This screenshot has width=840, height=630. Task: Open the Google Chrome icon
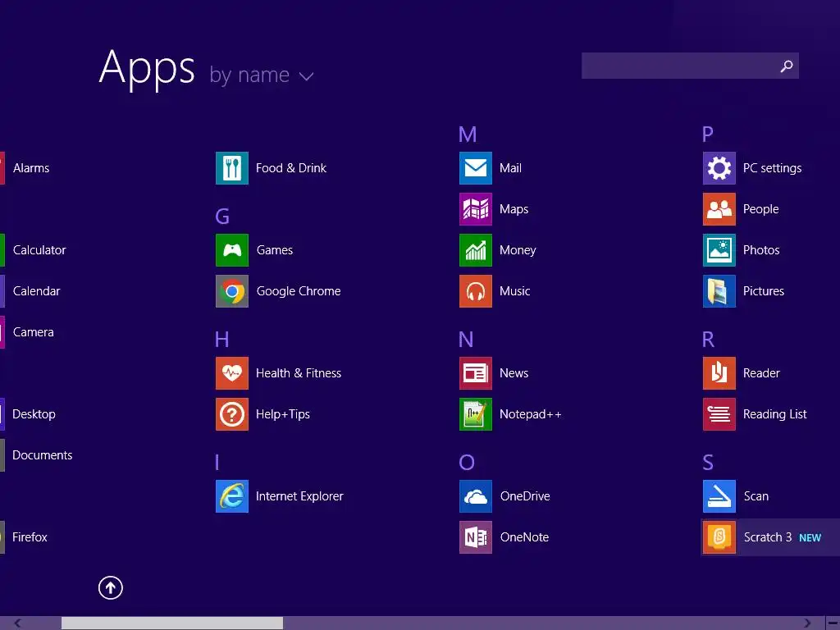point(232,291)
